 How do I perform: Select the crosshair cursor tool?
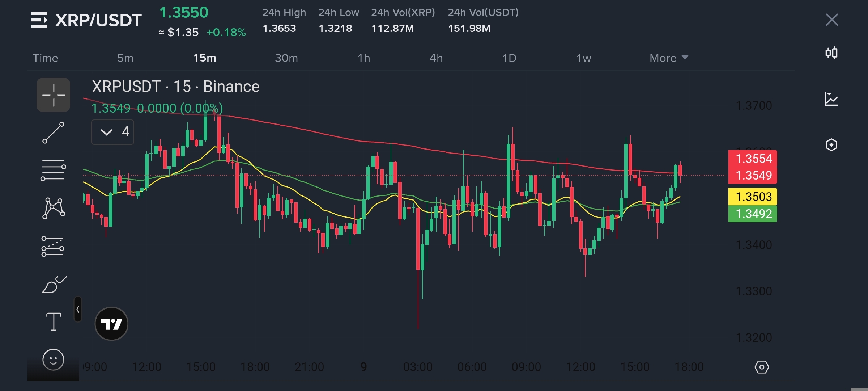point(53,95)
